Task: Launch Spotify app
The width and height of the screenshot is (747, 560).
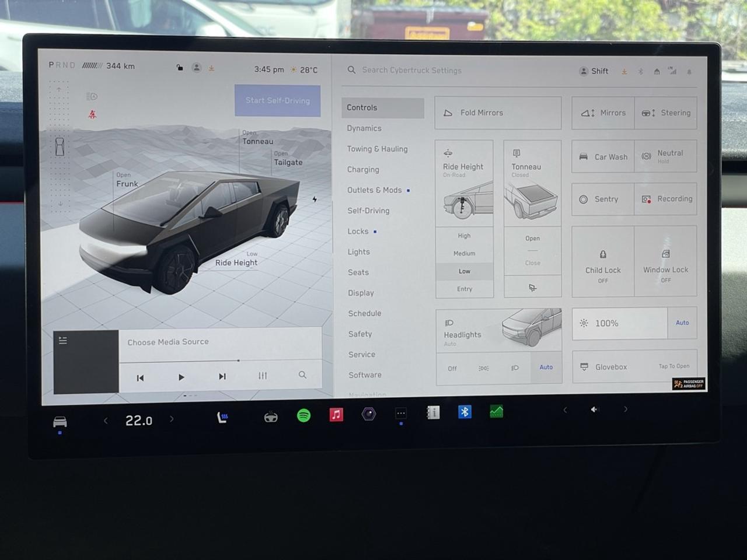Action: pyautogui.click(x=303, y=415)
